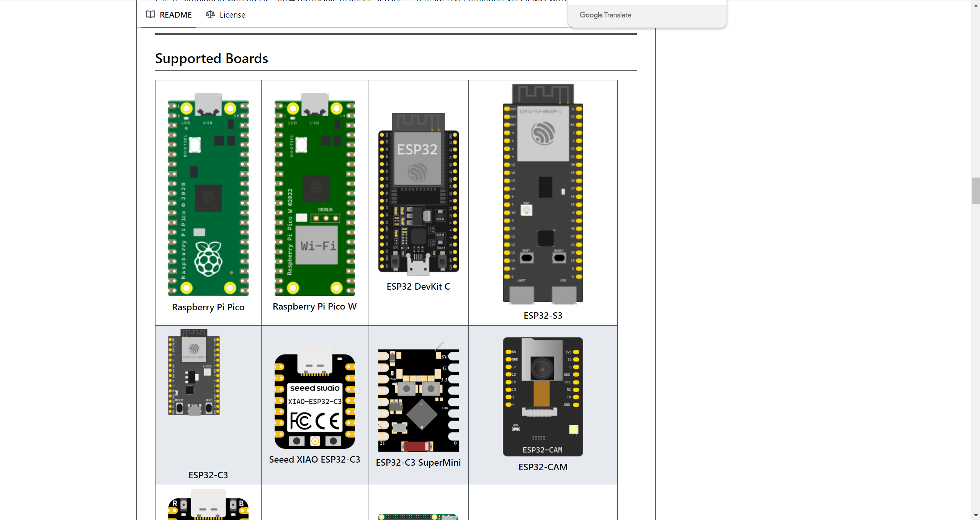Open the ESP32-CAM board image

point(543,397)
